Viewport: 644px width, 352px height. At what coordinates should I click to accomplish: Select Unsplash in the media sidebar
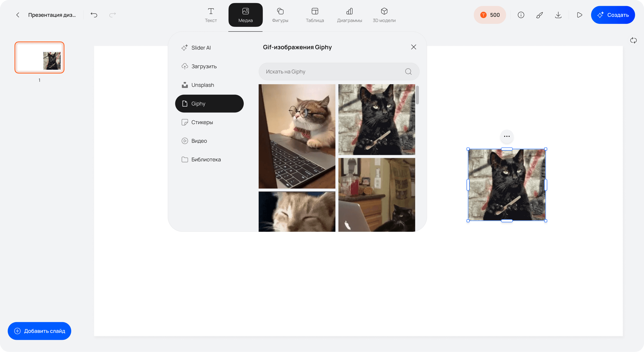(202, 85)
